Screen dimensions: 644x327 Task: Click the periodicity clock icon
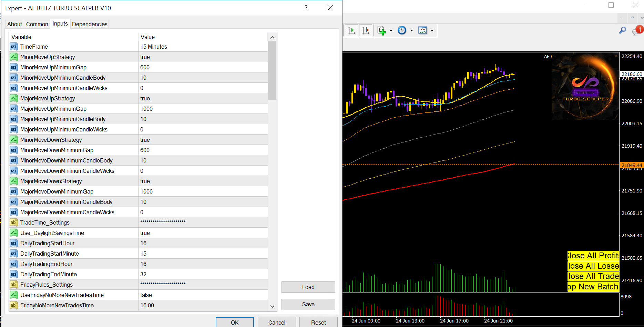(402, 30)
